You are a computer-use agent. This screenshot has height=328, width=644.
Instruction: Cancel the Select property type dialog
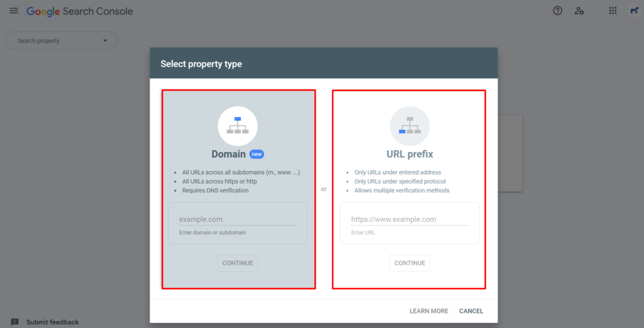click(x=471, y=311)
